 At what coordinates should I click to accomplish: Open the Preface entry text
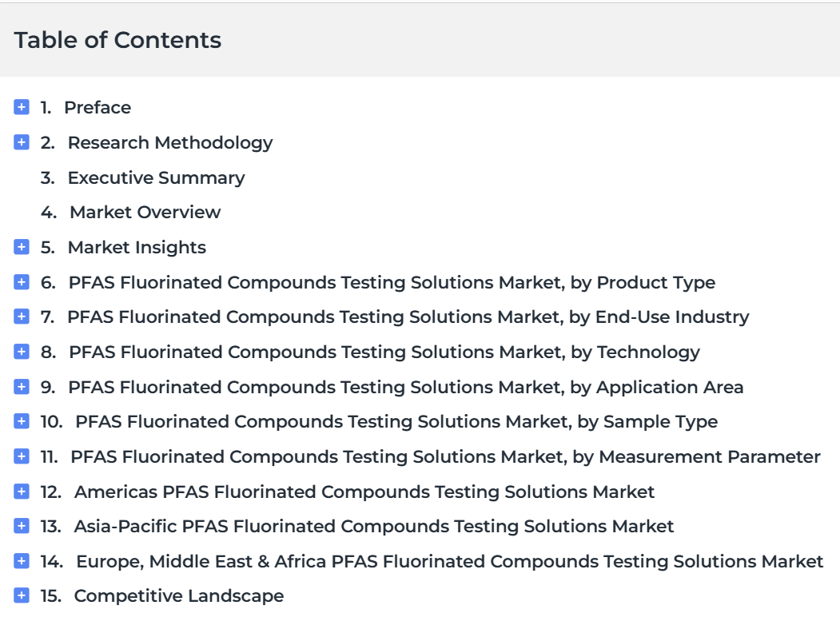[x=98, y=108]
